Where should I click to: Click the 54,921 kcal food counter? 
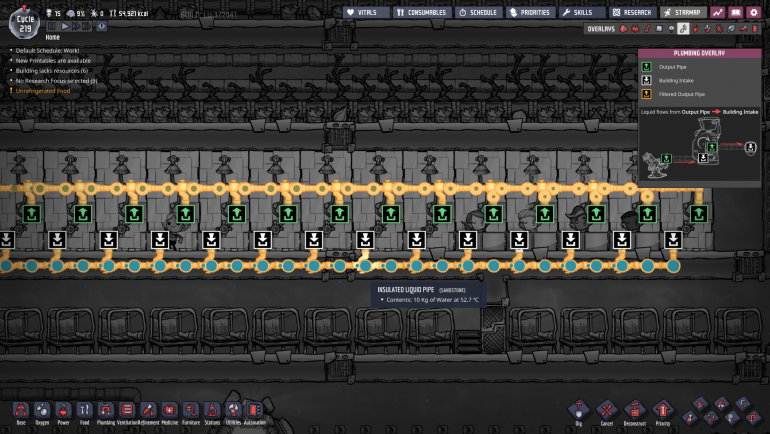[129, 13]
